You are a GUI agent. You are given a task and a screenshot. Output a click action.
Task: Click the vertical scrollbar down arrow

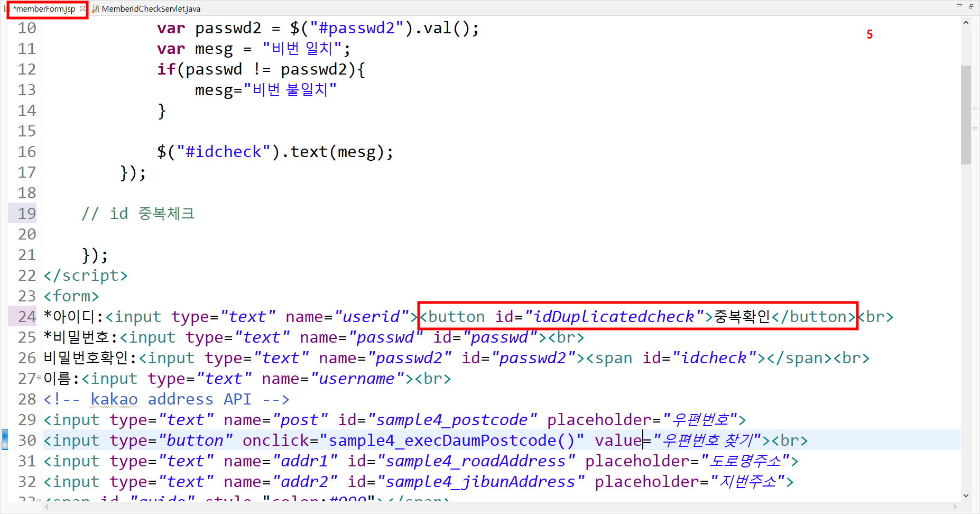[x=966, y=495]
